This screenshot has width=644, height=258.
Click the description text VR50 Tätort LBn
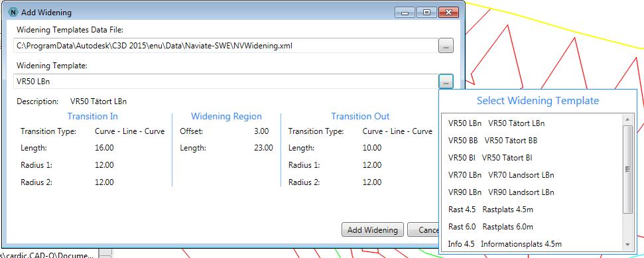click(x=98, y=101)
